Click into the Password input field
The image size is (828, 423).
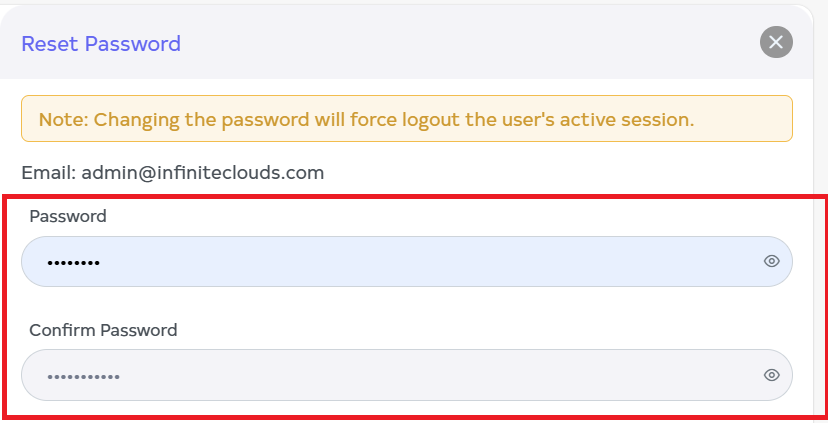[400, 262]
